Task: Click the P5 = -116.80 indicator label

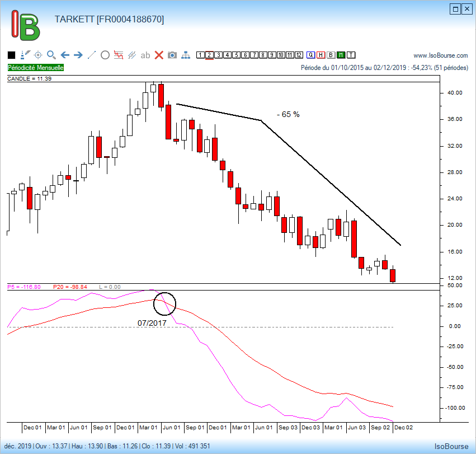Action: 24,287
